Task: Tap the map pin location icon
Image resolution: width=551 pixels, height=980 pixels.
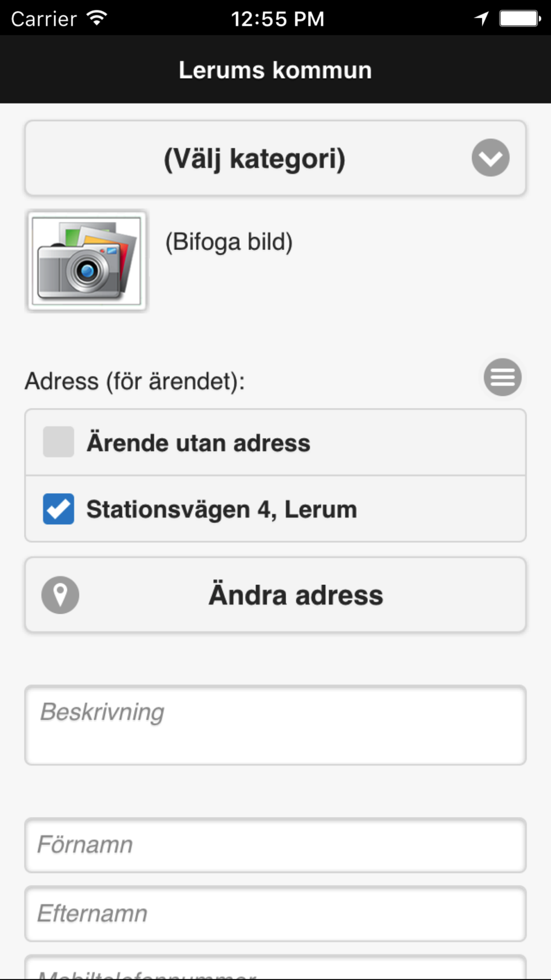Action: [x=60, y=595]
